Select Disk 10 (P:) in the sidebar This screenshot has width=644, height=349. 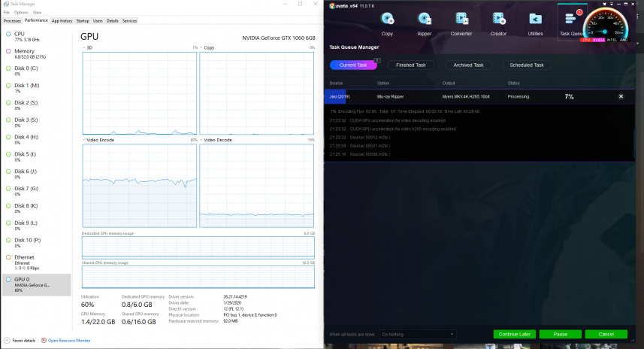point(37,242)
